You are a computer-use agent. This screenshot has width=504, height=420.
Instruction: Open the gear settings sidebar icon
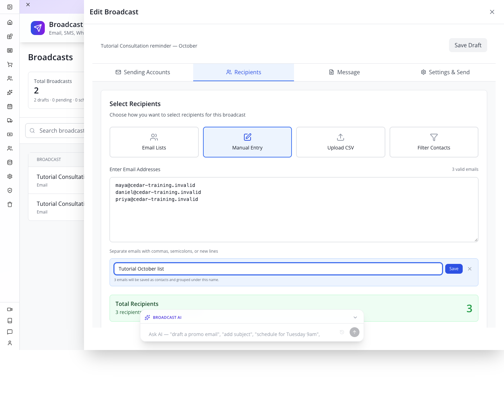click(x=10, y=176)
